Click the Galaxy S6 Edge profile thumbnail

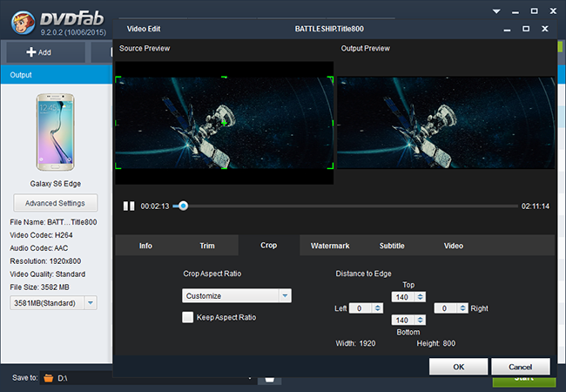(55, 132)
